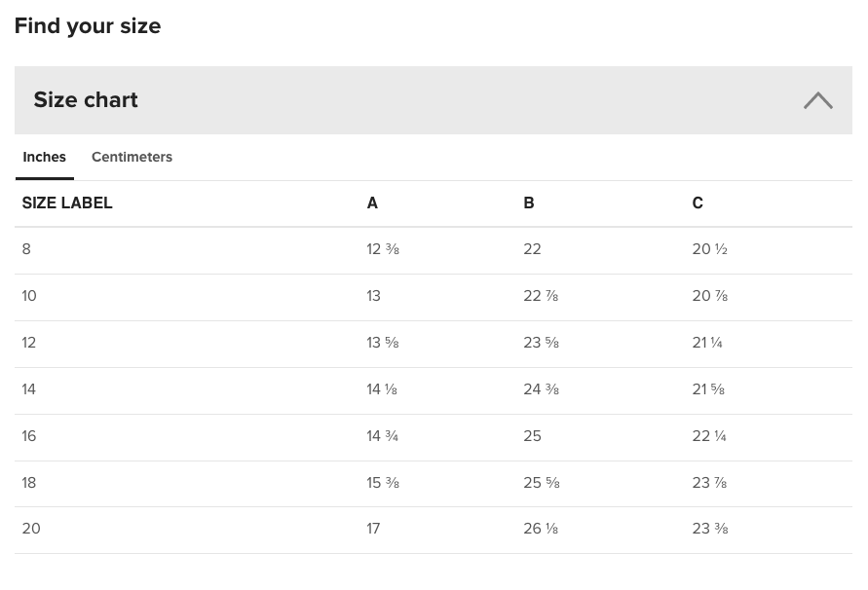Select the size 18 row label
868x590 pixels.
coord(29,483)
